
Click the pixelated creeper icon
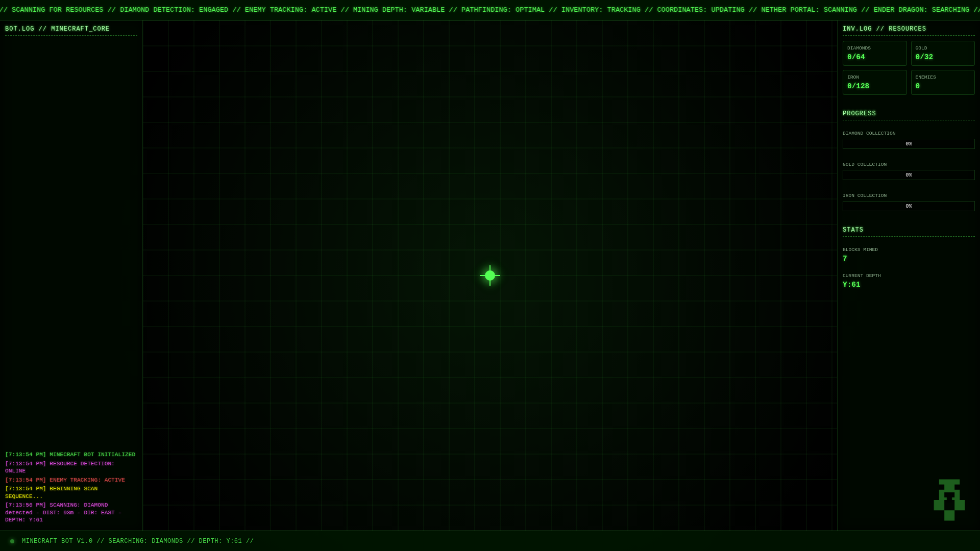tap(949, 499)
